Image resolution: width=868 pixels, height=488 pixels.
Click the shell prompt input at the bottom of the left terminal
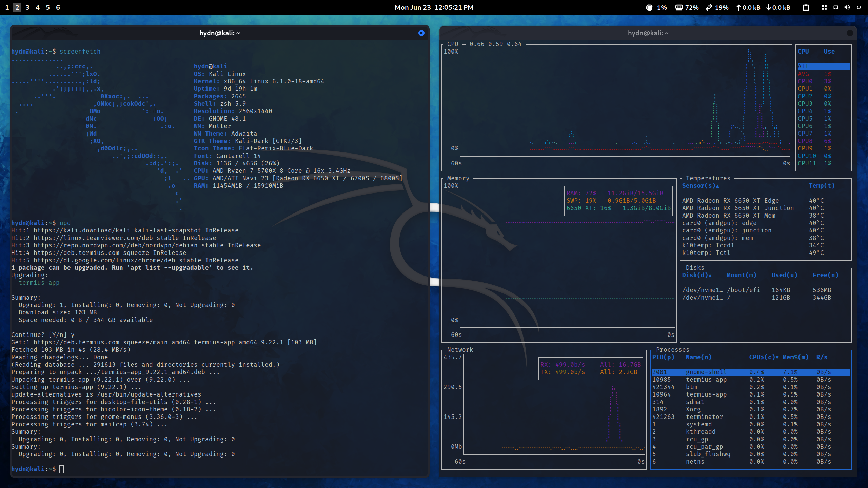coord(61,469)
